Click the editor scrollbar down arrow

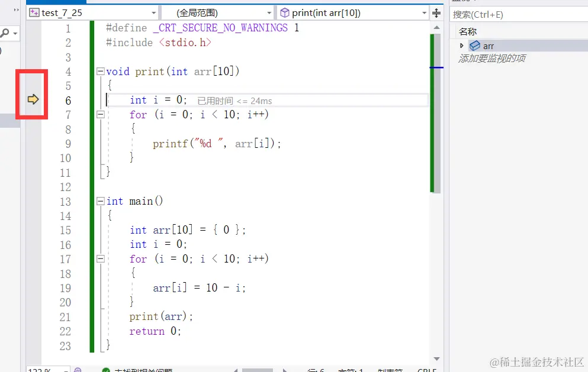pos(436,359)
